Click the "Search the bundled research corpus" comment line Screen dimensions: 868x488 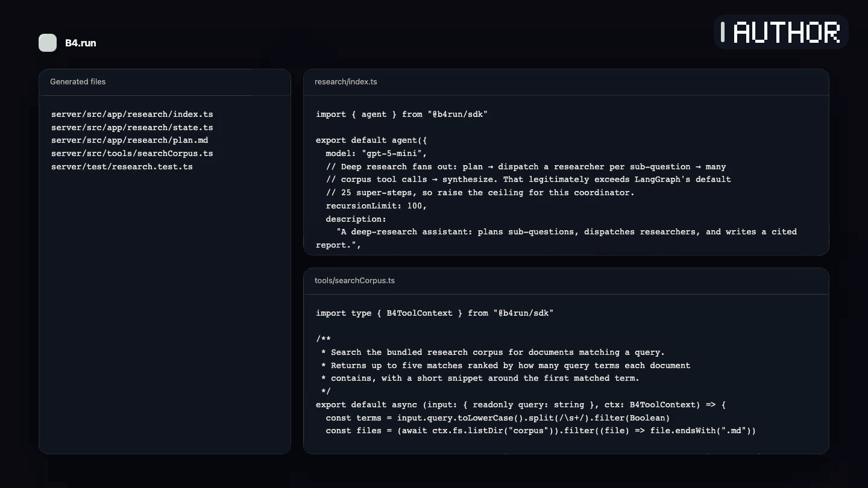pyautogui.click(x=492, y=352)
